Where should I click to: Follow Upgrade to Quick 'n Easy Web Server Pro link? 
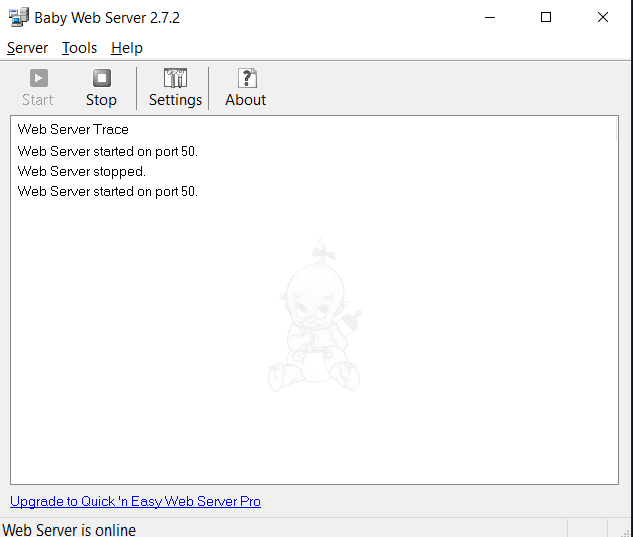click(135, 501)
